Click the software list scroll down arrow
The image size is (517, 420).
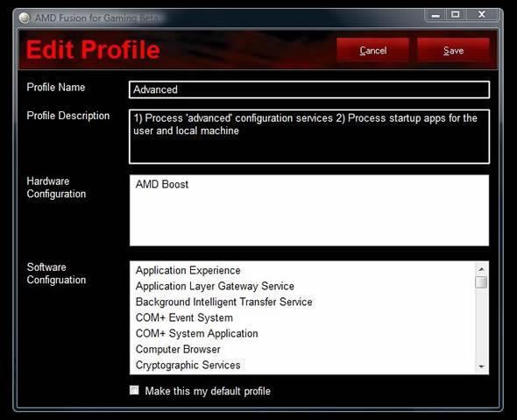coord(481,367)
